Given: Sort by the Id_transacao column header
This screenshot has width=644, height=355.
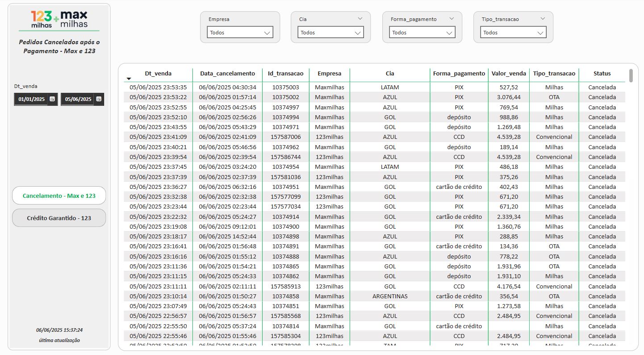Looking at the screenshot, I should tap(286, 73).
